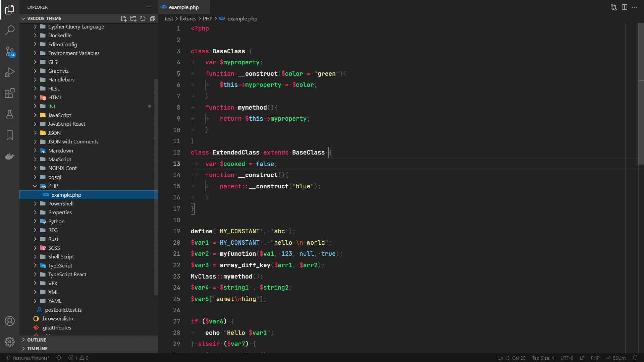Collapse all folders in Explorer
The image size is (644, 362).
click(x=153, y=18)
